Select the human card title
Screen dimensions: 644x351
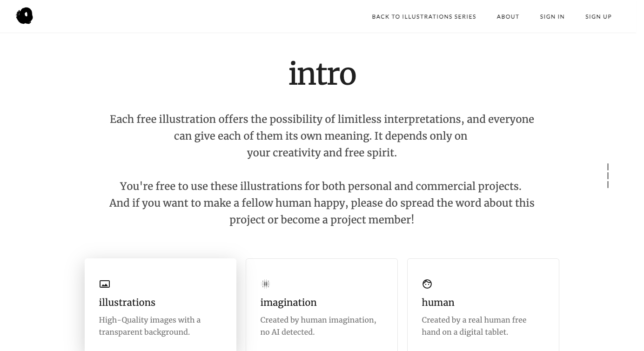(x=438, y=303)
